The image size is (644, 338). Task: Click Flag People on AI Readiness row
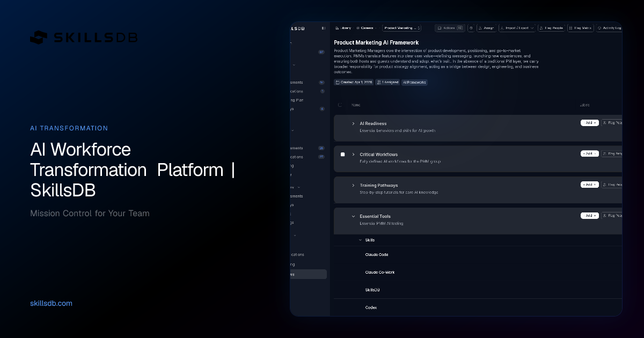[x=612, y=123]
